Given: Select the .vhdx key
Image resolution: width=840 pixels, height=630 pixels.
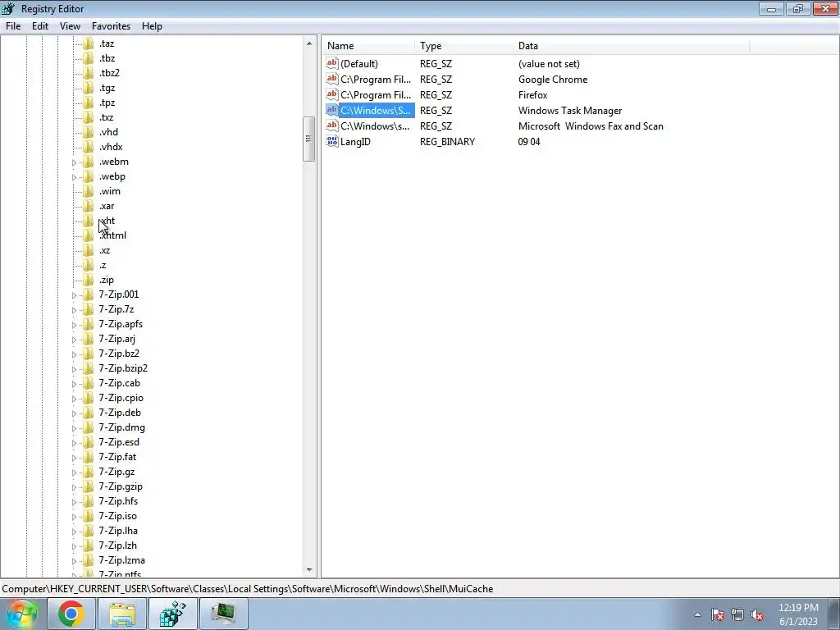Looking at the screenshot, I should pyautogui.click(x=111, y=147).
